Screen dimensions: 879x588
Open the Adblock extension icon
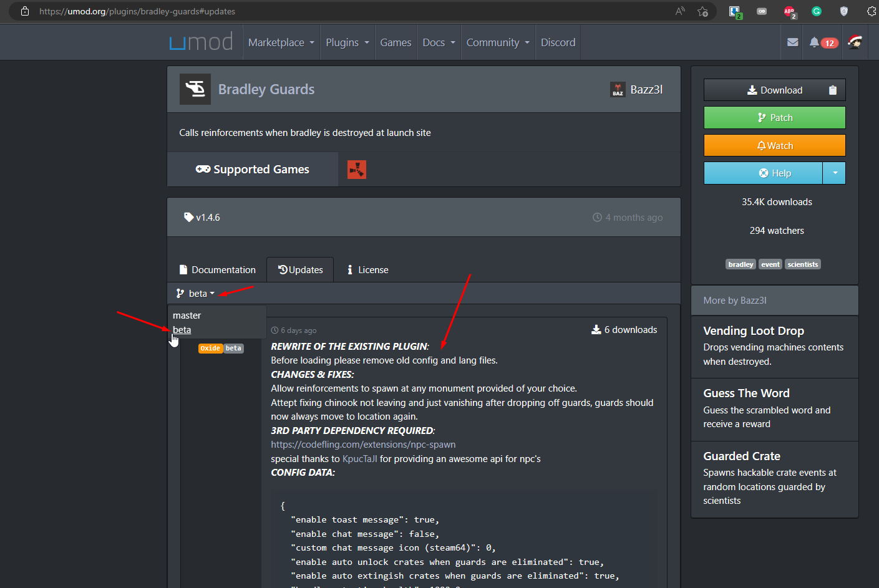[x=790, y=12]
